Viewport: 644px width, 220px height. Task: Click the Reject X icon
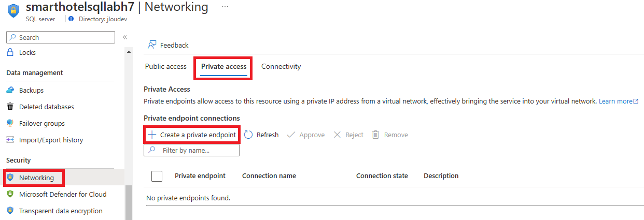tap(337, 135)
